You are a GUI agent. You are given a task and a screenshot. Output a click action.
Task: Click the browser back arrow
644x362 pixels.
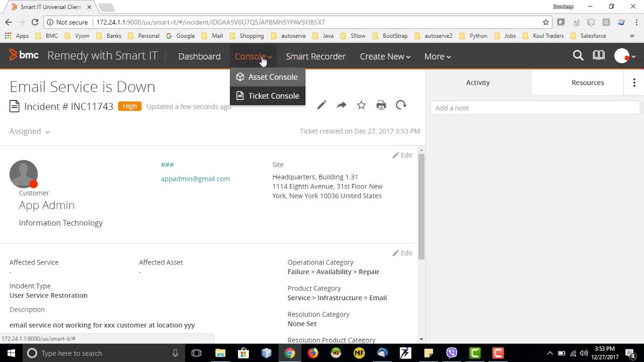(9, 22)
